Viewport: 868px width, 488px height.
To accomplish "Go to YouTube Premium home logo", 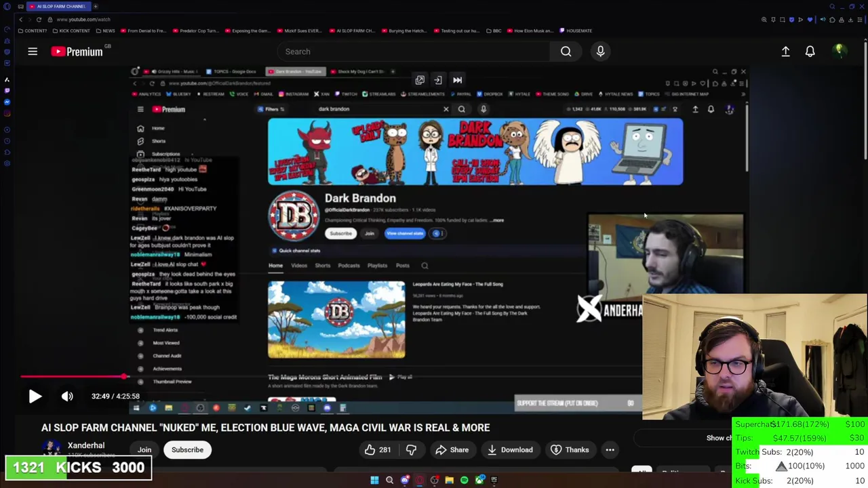I will (x=77, y=52).
